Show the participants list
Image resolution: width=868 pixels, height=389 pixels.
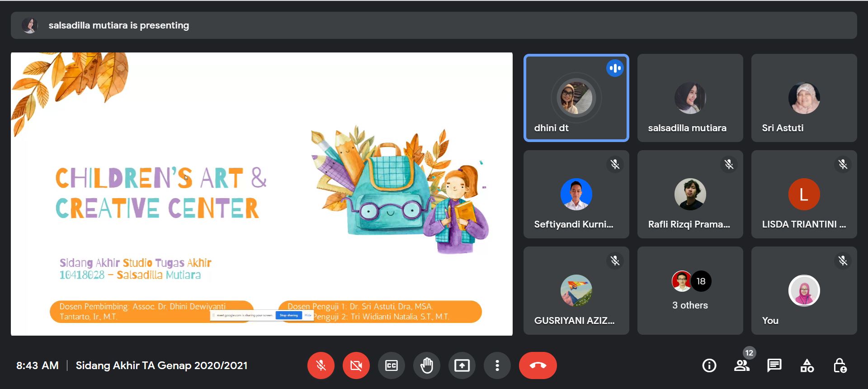pos(741,365)
